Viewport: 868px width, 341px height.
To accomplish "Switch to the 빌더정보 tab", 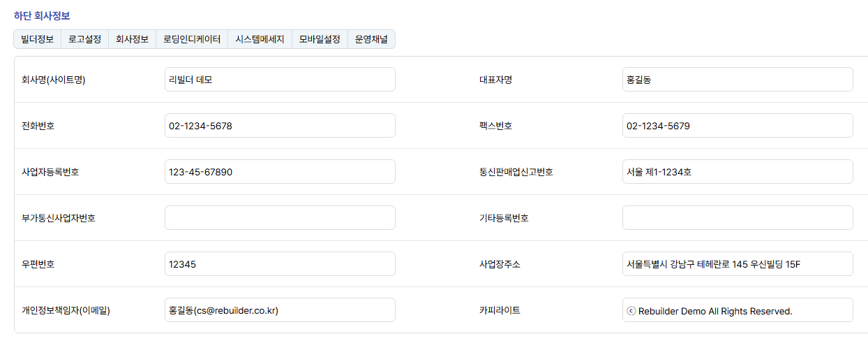I will coord(38,40).
